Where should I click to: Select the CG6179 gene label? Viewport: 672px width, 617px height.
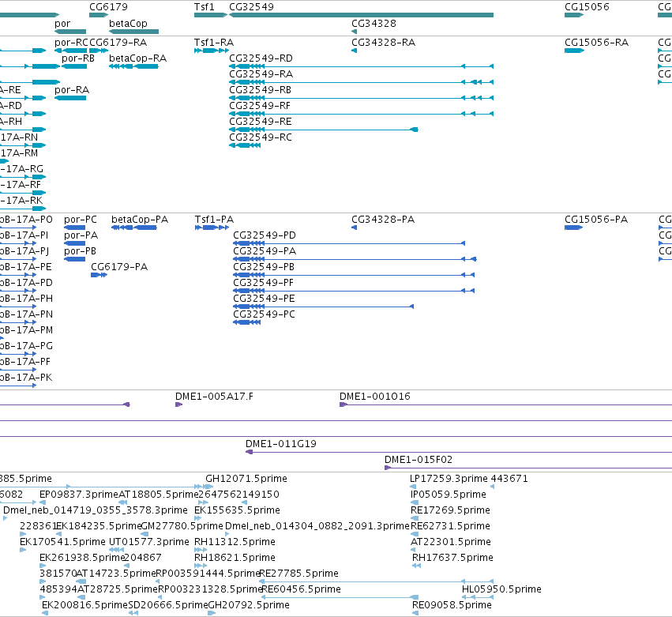[108, 7]
